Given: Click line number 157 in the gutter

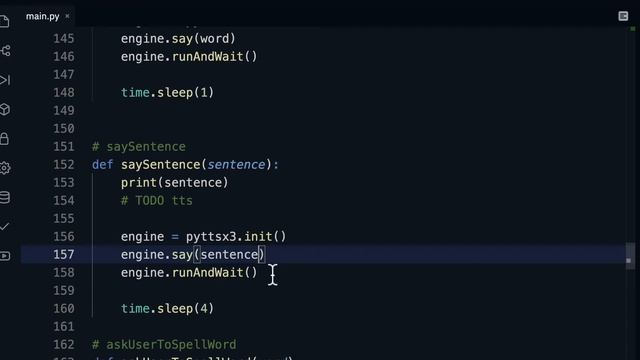Looking at the screenshot, I should (x=64, y=255).
